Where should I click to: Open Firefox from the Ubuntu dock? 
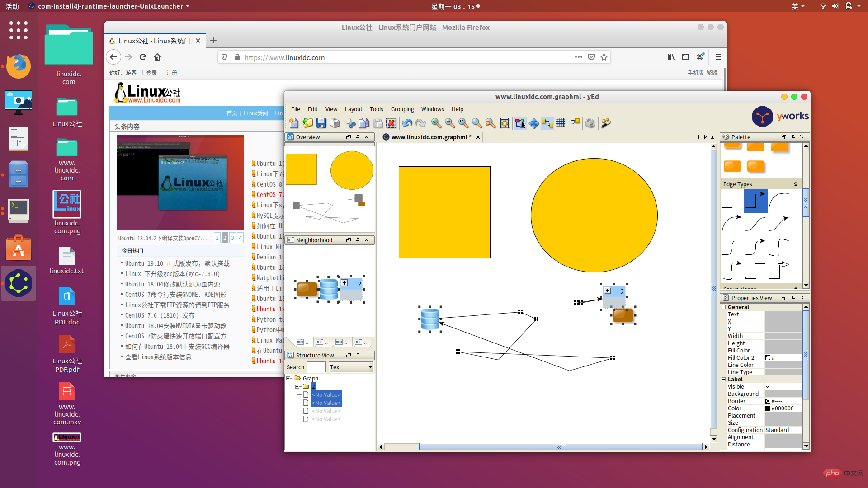(19, 66)
